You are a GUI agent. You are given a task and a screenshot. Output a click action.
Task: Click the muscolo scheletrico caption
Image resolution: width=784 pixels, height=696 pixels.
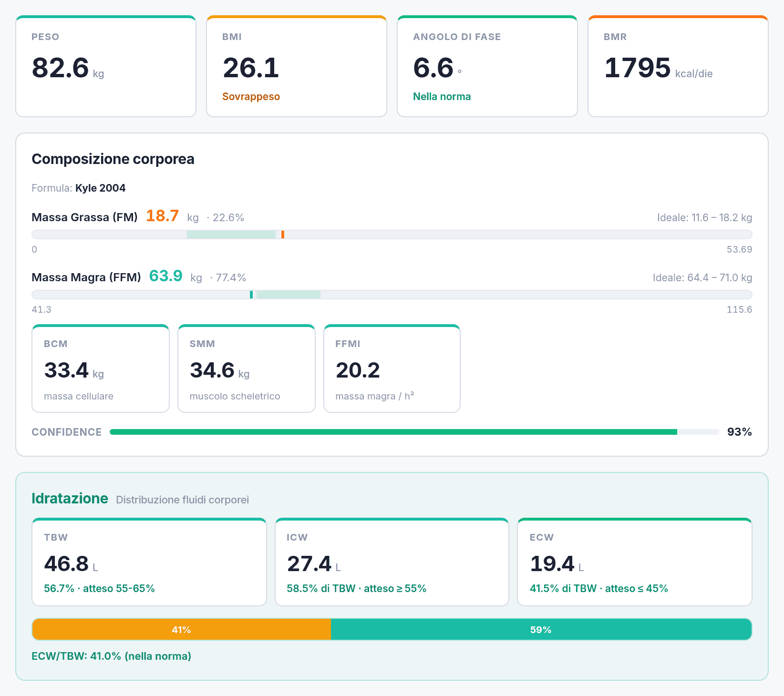point(235,396)
